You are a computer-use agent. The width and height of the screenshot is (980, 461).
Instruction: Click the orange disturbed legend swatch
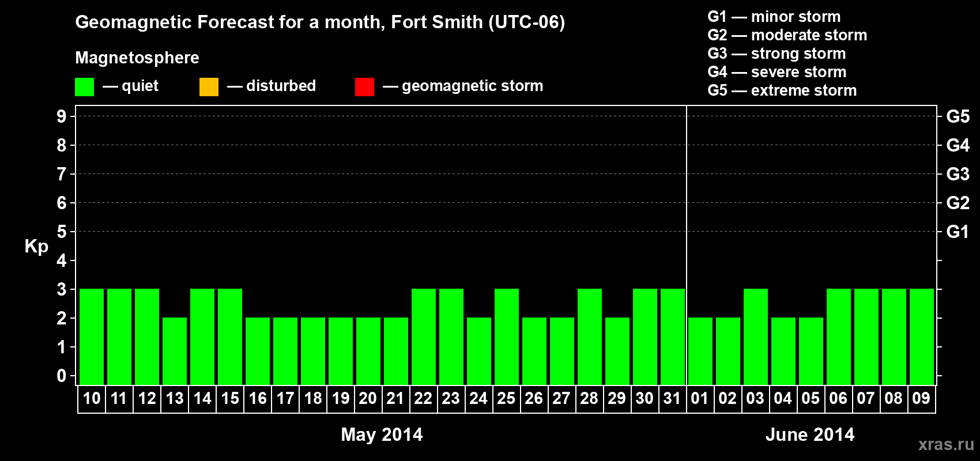pos(209,87)
